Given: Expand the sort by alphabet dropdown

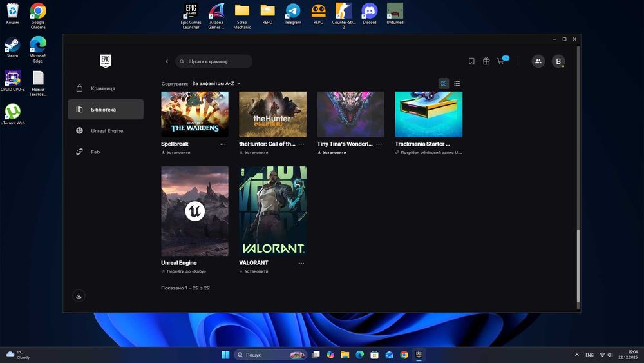Looking at the screenshot, I should 216,84.
